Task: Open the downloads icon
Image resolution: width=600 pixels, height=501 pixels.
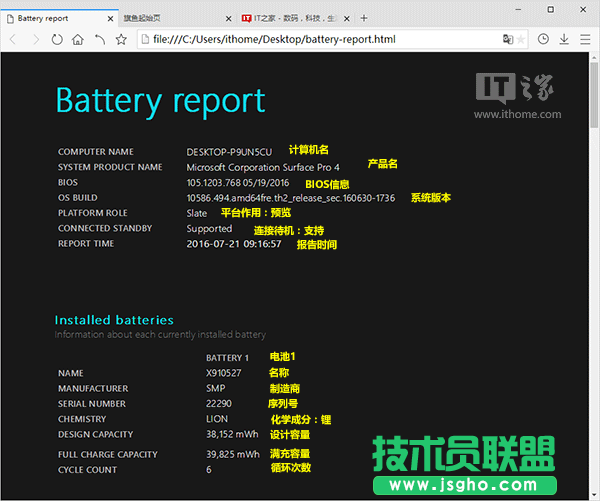Action: 564,39
